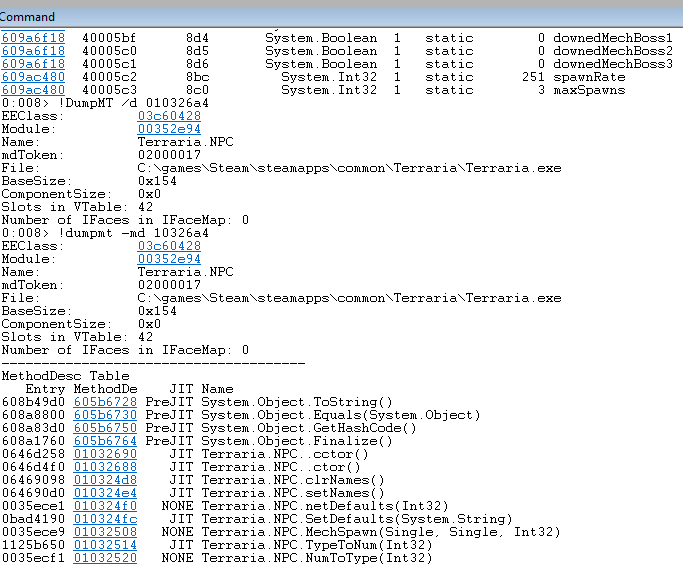683x566 pixels.
Task: Open MethodDesc 605b6728 for Object.ToString()
Action: click(x=105, y=402)
